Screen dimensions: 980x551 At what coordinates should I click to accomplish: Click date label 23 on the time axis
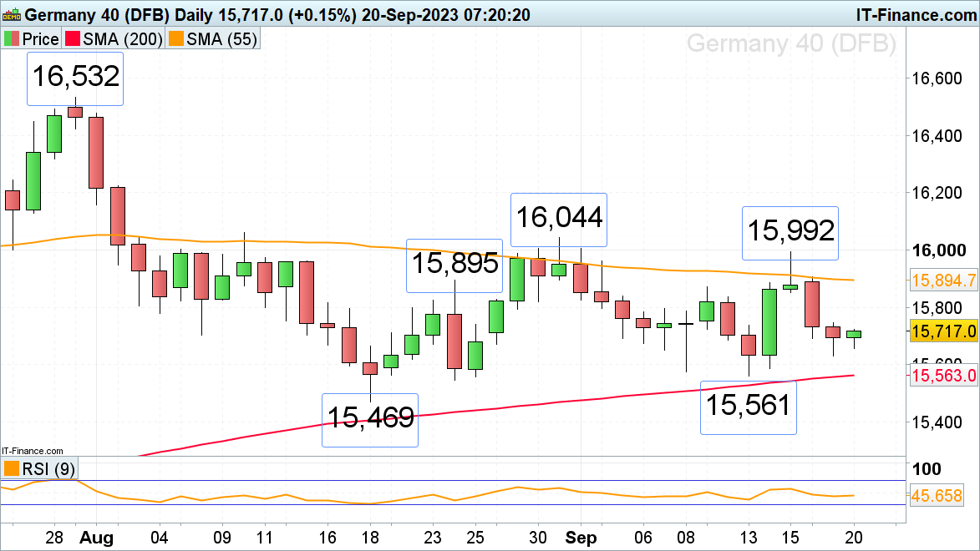pos(433,538)
